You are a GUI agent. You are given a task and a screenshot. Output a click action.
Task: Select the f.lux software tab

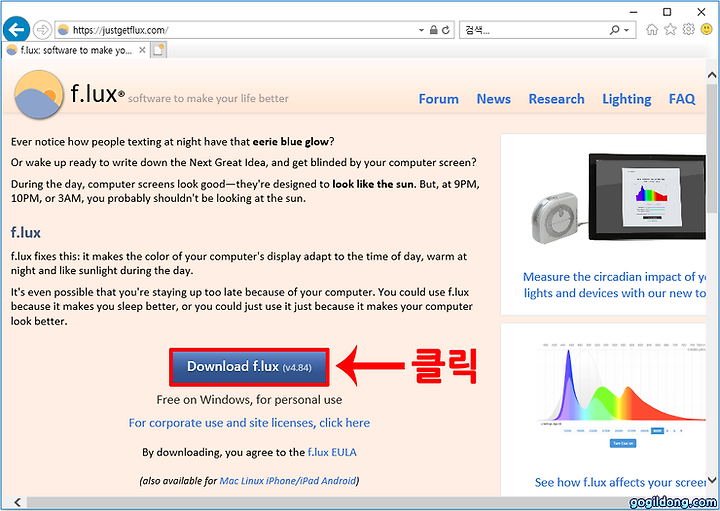coord(76,50)
